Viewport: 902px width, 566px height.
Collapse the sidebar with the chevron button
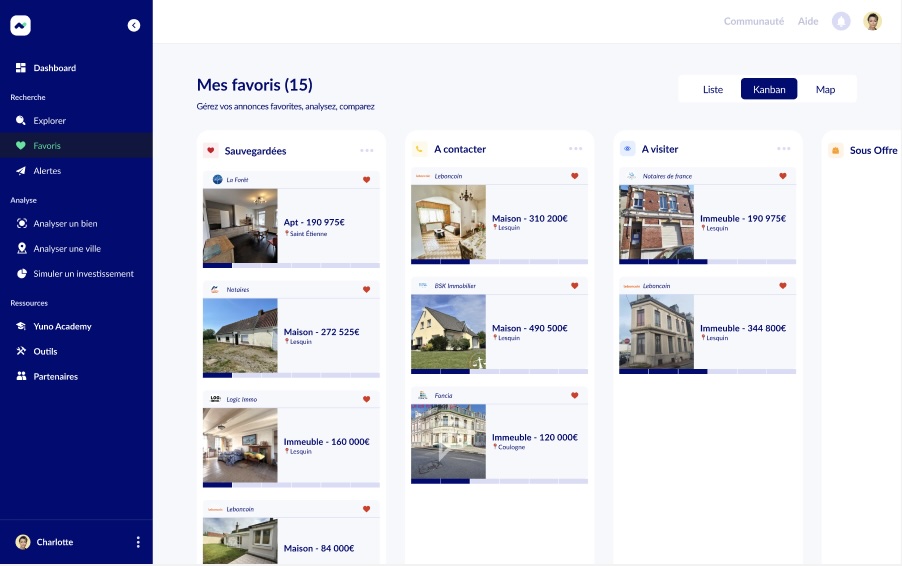tap(133, 25)
